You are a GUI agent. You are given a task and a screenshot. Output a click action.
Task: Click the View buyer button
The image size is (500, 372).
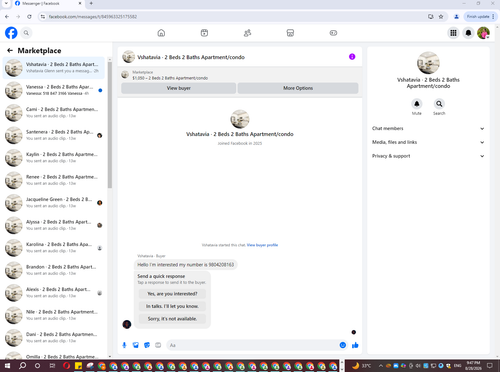click(x=179, y=88)
